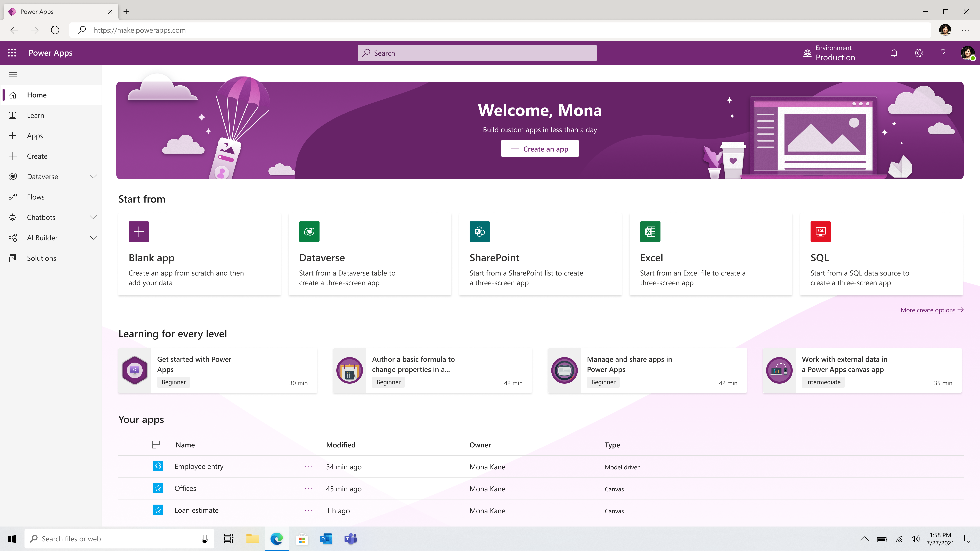Select the Blank app plus icon
The width and height of the screenshot is (980, 551).
pyautogui.click(x=138, y=231)
